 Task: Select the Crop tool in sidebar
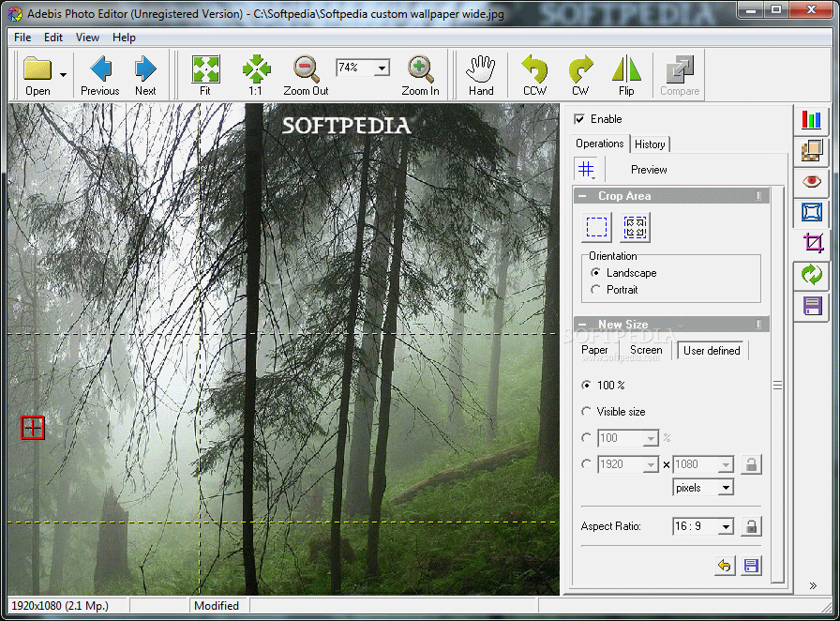(x=812, y=244)
